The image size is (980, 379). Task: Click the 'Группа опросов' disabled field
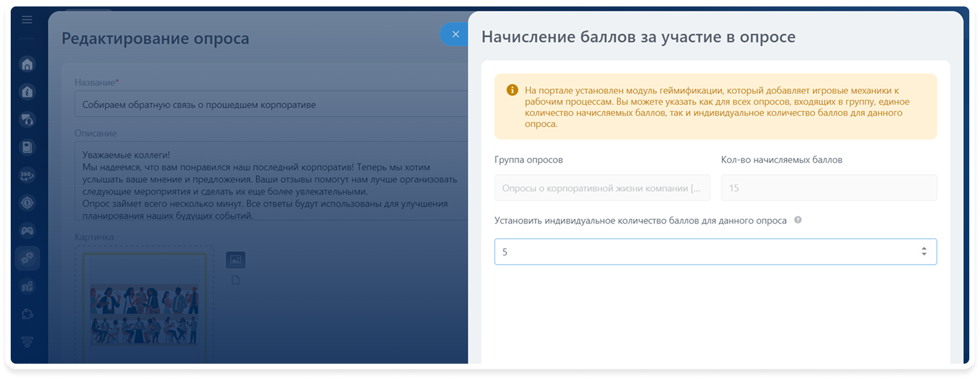click(602, 188)
